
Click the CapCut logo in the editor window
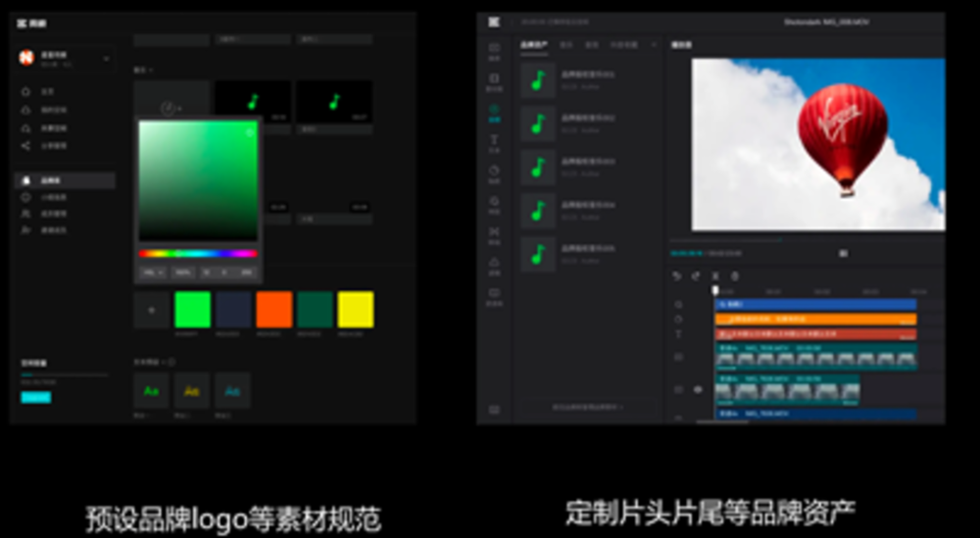tap(494, 23)
